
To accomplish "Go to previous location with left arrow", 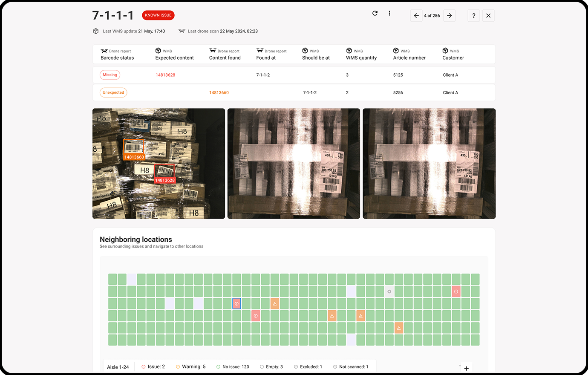I will 416,16.
